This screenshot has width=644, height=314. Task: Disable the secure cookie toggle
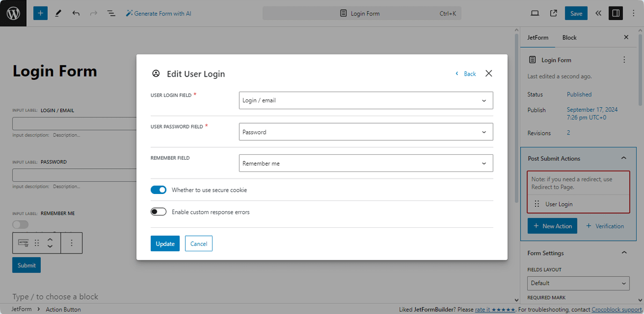coord(158,190)
